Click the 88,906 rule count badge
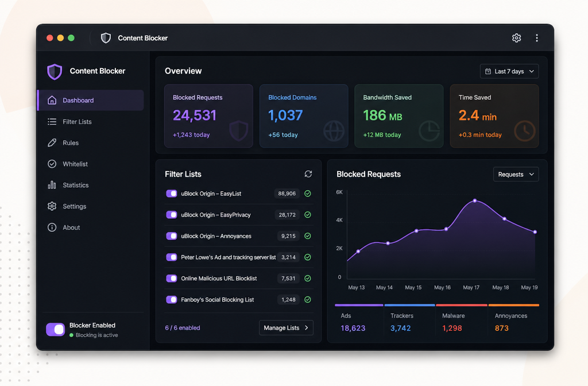Image resolution: width=588 pixels, height=386 pixels. click(287, 194)
